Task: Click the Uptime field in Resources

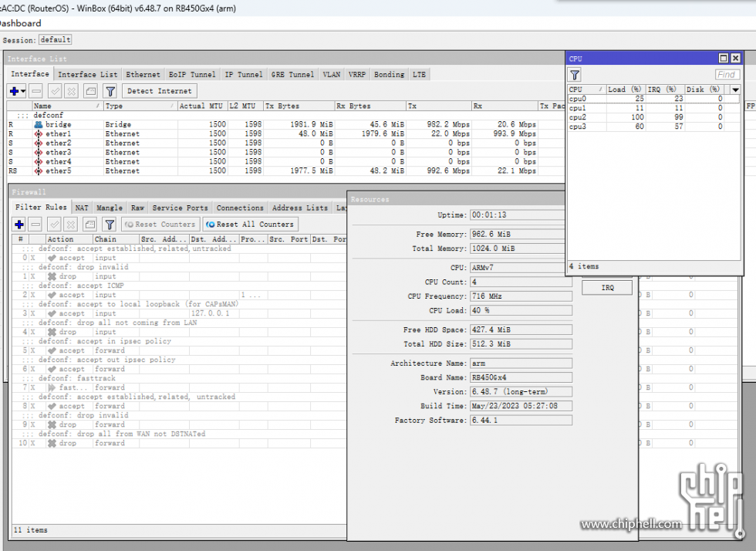Action: 518,215
